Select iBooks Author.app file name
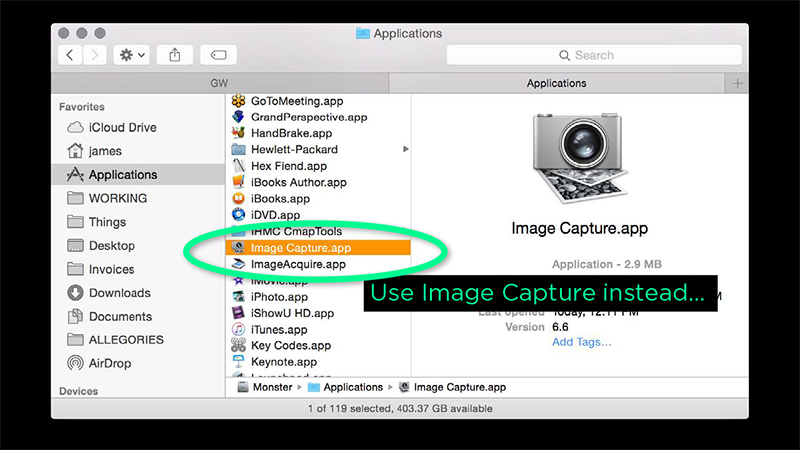 (298, 182)
